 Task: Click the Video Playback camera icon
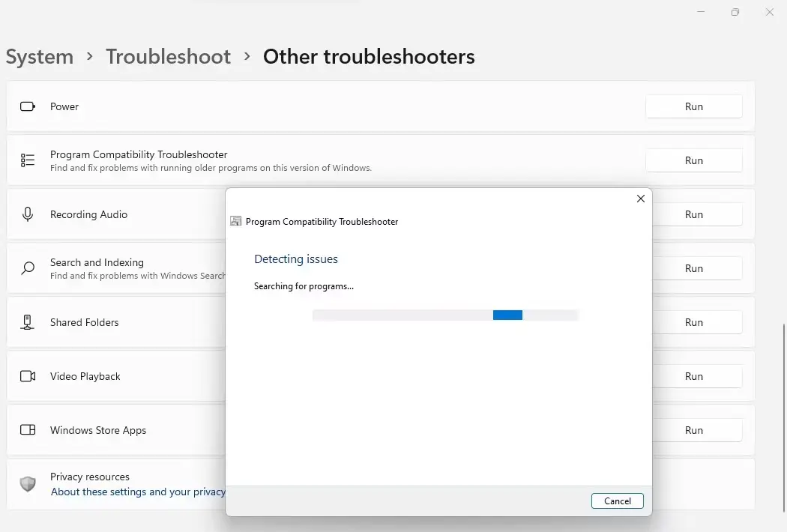[28, 376]
